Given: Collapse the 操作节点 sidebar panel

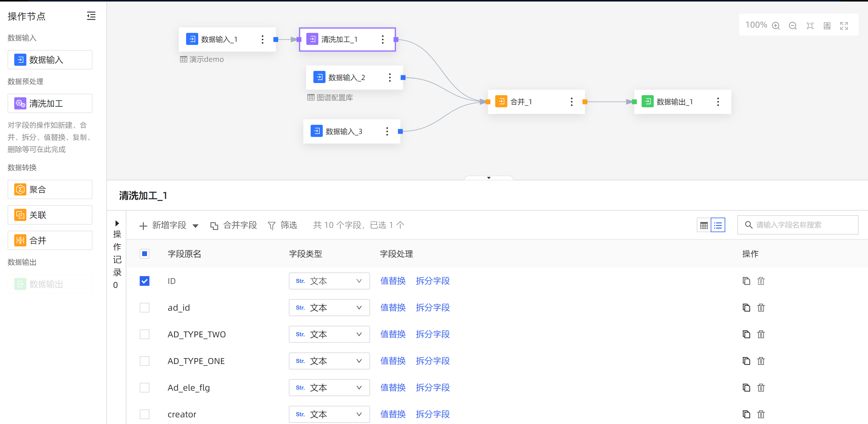Looking at the screenshot, I should [x=91, y=16].
